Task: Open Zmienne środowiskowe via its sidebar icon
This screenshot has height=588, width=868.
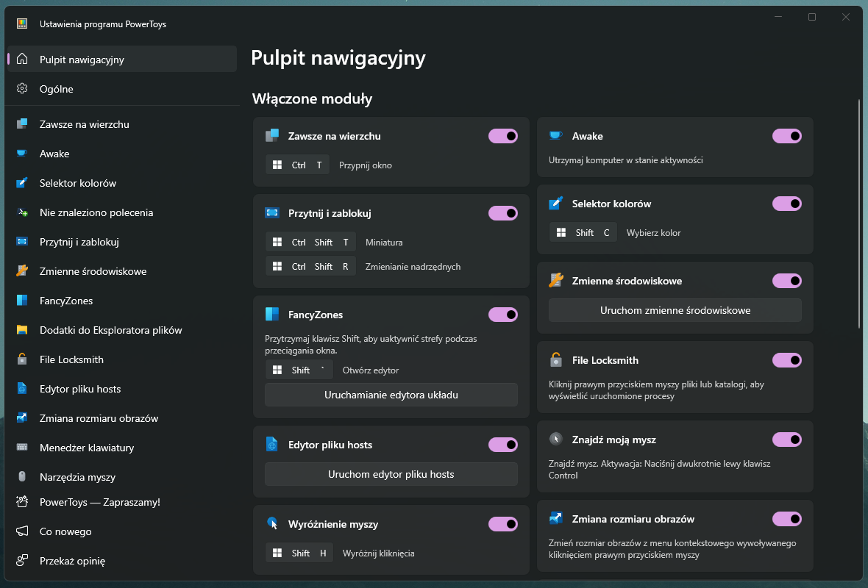Action: (x=24, y=271)
